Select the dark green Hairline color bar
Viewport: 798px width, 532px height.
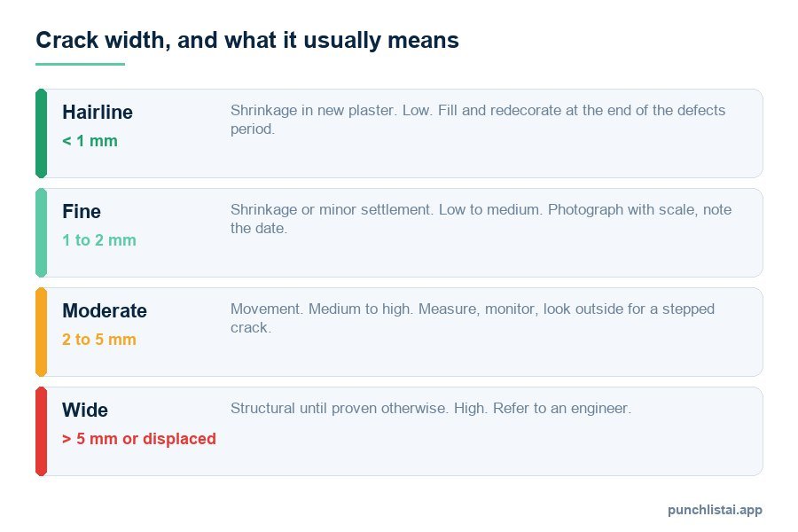[x=41, y=133]
